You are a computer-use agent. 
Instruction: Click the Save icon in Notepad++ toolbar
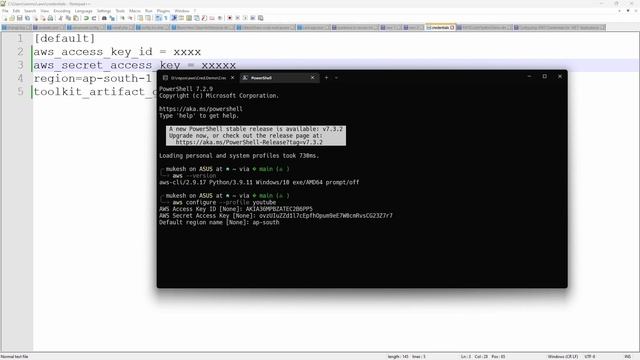(x=19, y=18)
